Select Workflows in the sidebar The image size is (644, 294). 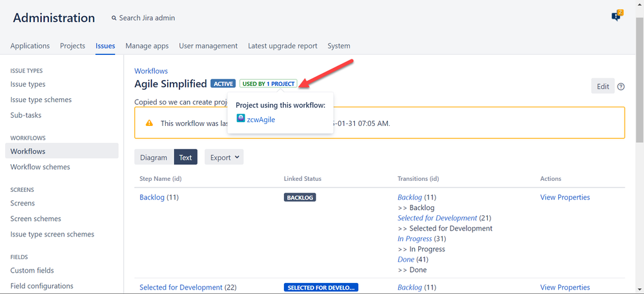(61, 151)
